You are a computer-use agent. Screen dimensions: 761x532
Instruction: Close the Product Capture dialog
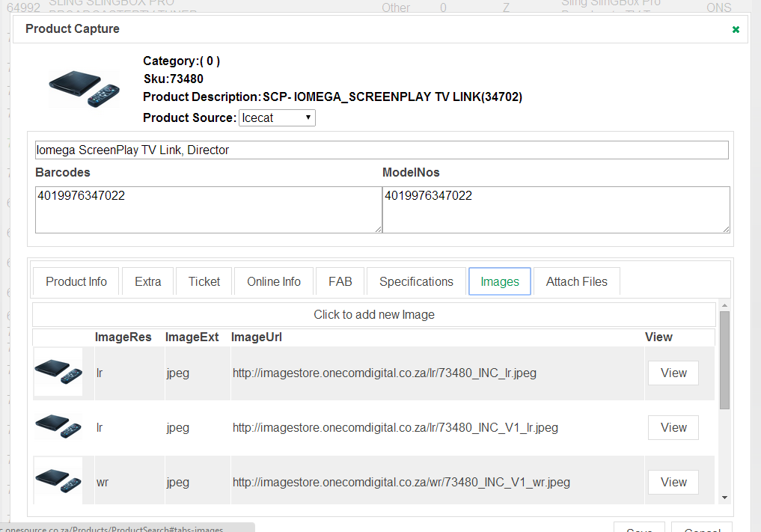[736, 30]
